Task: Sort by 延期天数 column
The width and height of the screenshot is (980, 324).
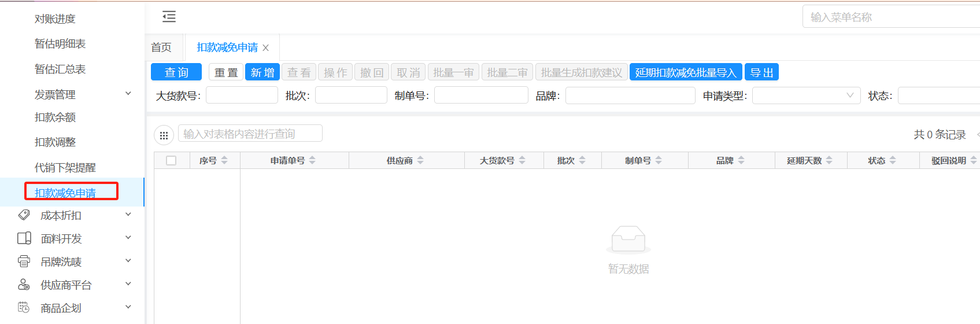Action: coord(829,160)
